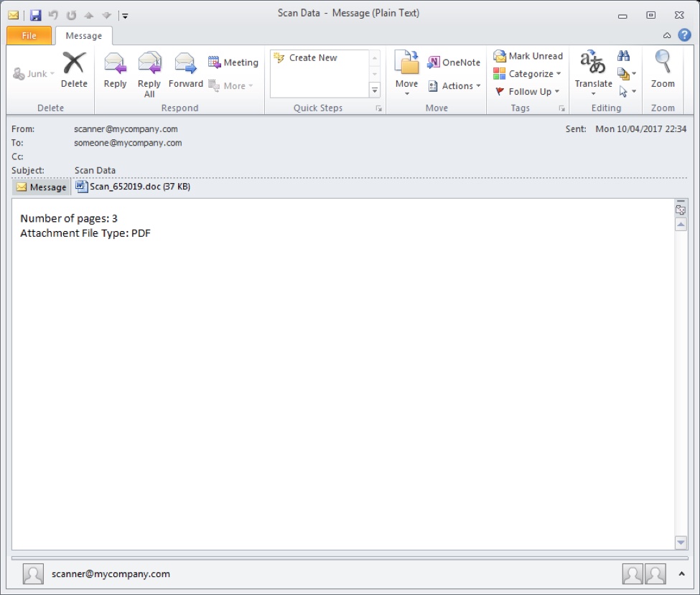The image size is (700, 595).
Task: Open Customize Quick Access Toolbar dropdown
Action: click(x=125, y=16)
